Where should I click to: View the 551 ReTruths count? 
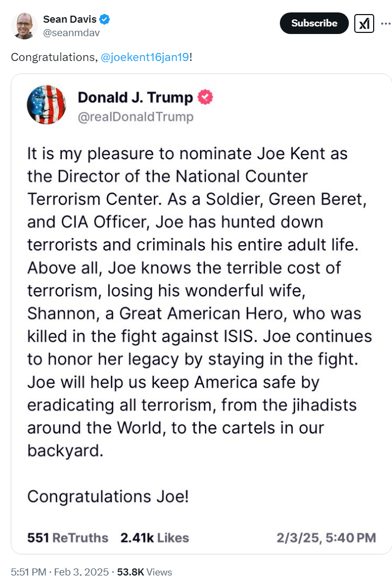[67, 538]
